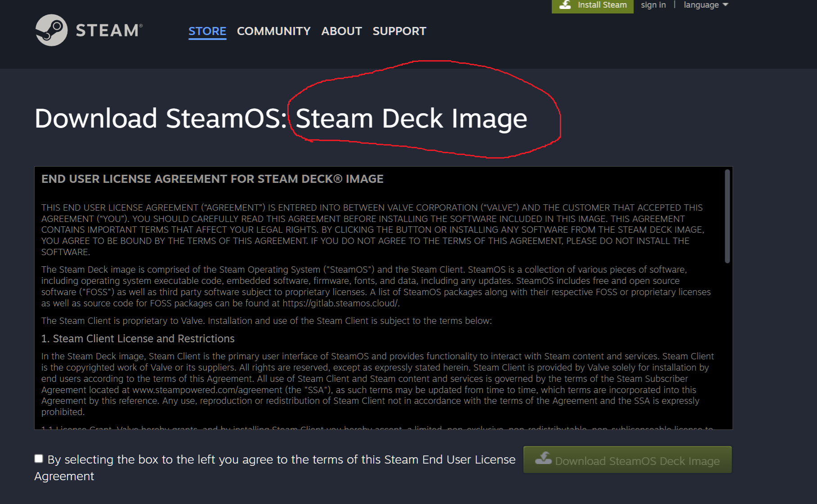817x504 pixels.
Task: Click the '1. Steam Client License and Restrictions' heading
Action: pyautogui.click(x=138, y=339)
